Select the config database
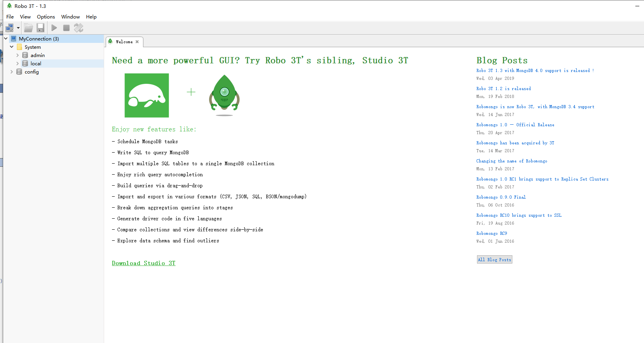 pyautogui.click(x=32, y=72)
